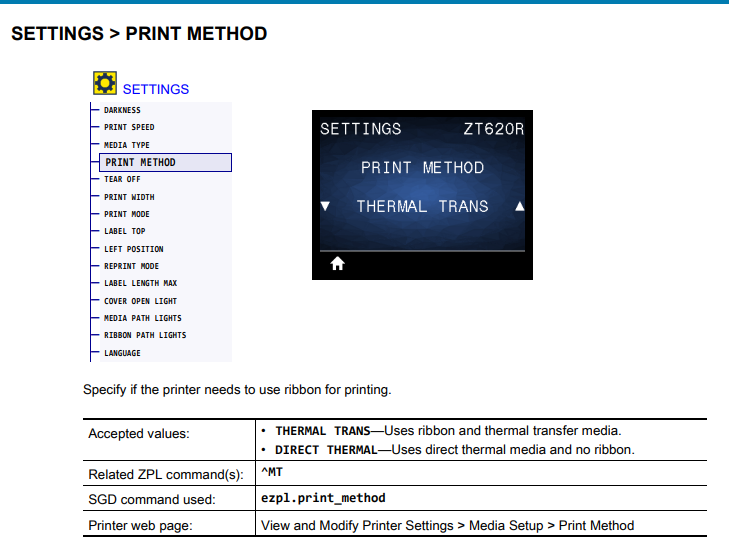This screenshot has width=729, height=541.
Task: Open the PRINT MODE setting
Action: coord(127,214)
